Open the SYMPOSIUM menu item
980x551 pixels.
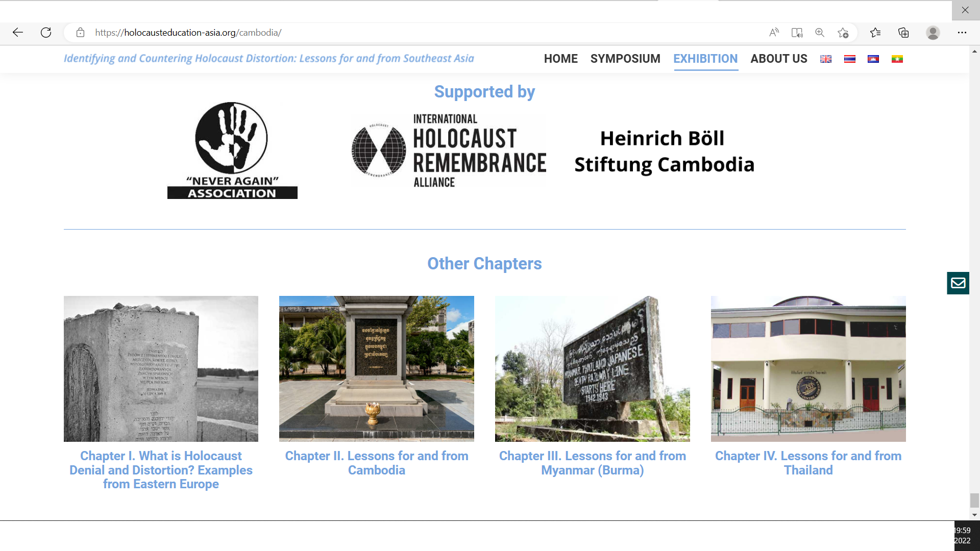(625, 59)
